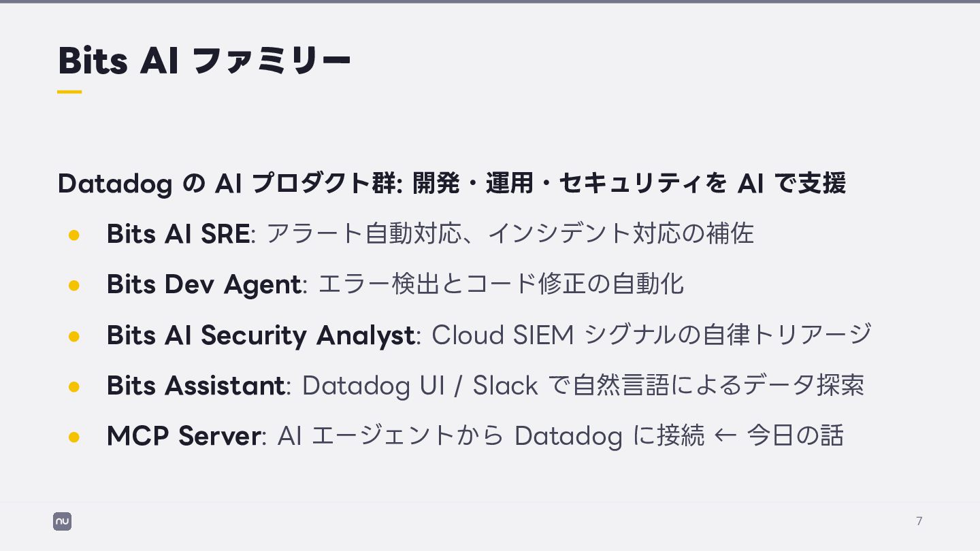Image resolution: width=980 pixels, height=551 pixels.
Task: Click the yellow bullet beside Bits AI SRE
Action: tap(74, 235)
